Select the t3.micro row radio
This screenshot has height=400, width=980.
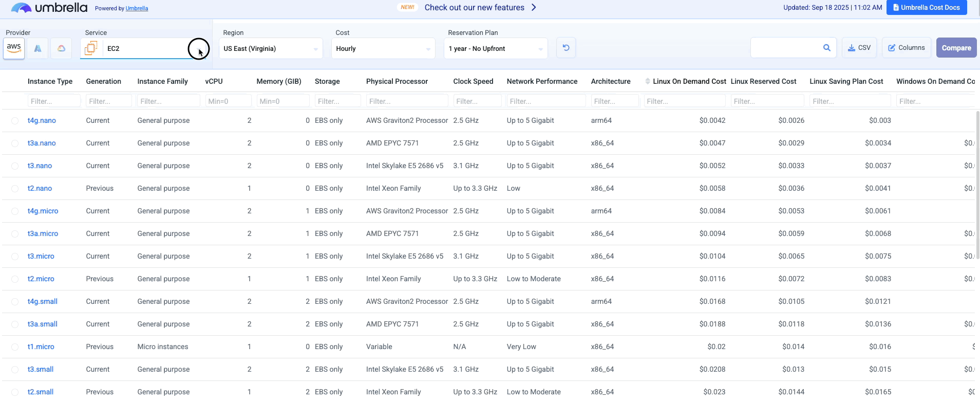(15, 257)
